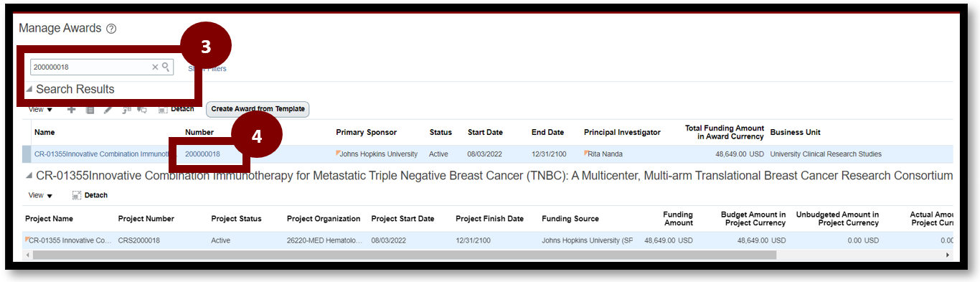Collapse the Search Results section
The width and height of the screenshot is (980, 282).
[29, 90]
